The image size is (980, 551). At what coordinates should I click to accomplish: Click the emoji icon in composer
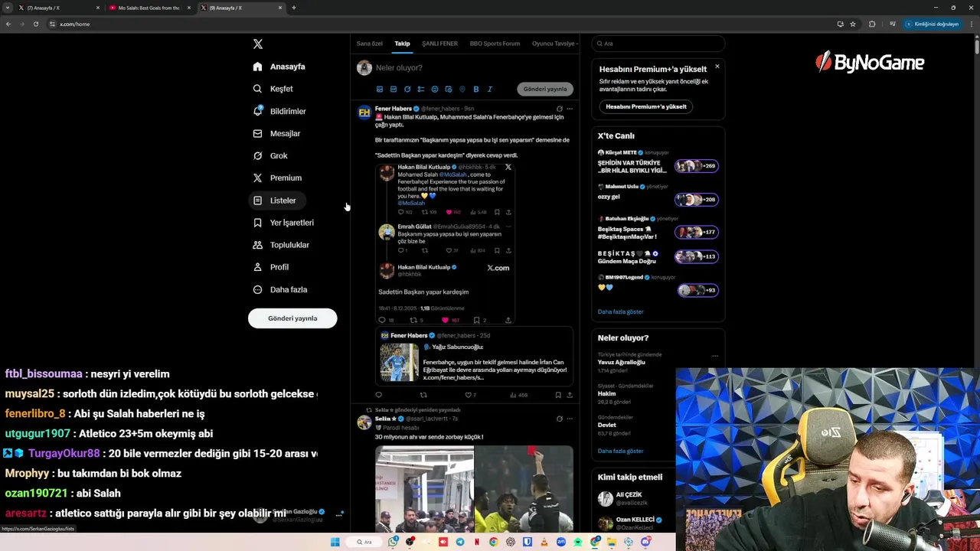pos(435,90)
